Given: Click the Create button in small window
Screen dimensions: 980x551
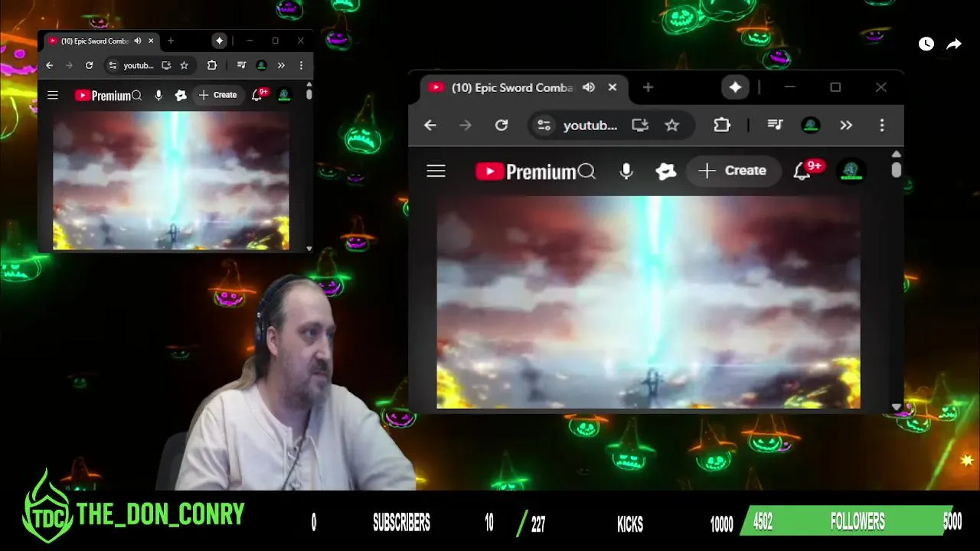Looking at the screenshot, I should [217, 95].
